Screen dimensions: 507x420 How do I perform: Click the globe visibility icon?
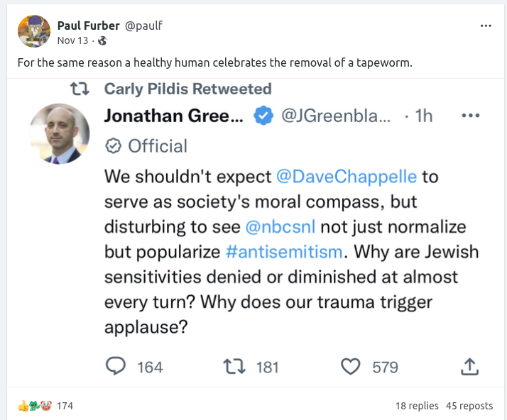coord(102,40)
